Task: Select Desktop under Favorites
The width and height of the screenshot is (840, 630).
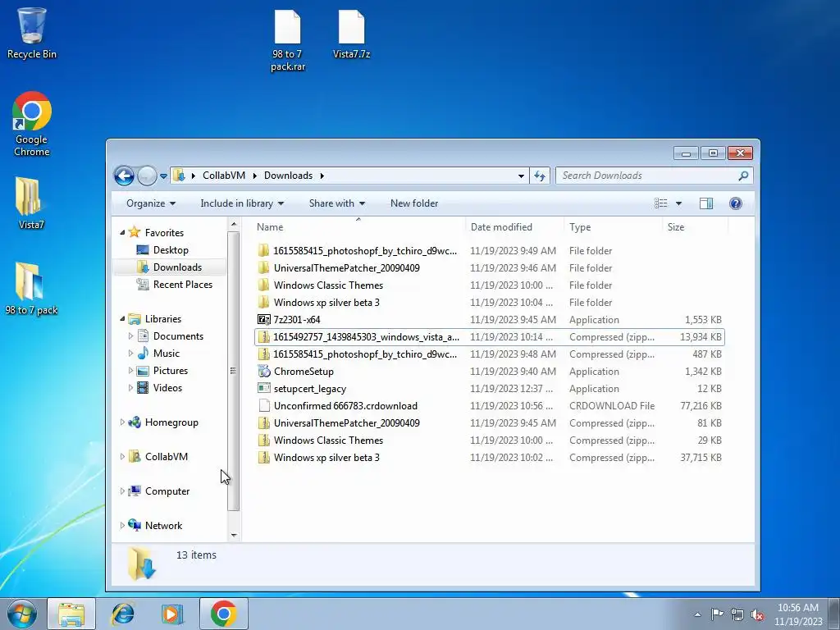Action: click(171, 250)
